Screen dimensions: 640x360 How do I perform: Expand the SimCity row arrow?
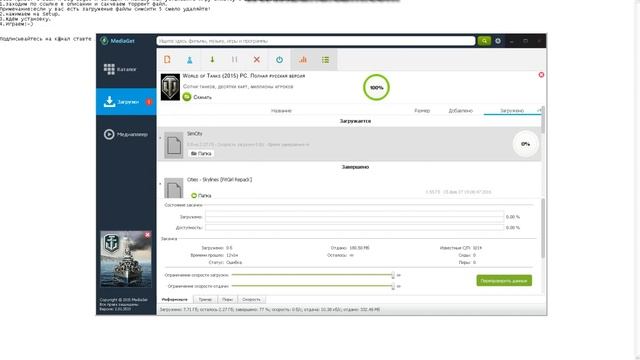click(x=160, y=138)
